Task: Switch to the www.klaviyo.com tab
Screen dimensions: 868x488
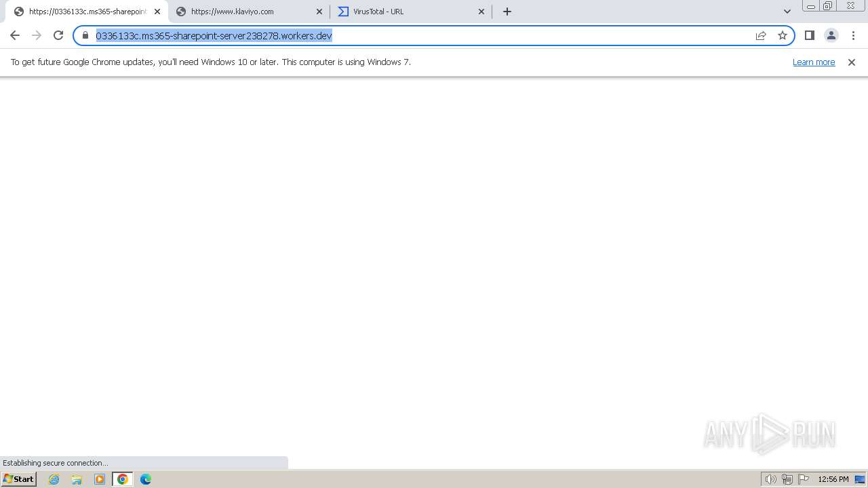Action: tap(249, 12)
